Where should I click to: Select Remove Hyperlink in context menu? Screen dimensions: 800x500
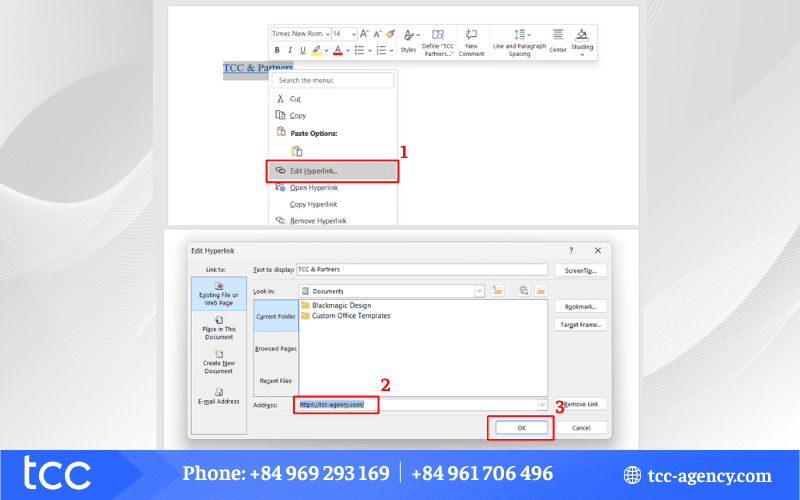point(317,220)
